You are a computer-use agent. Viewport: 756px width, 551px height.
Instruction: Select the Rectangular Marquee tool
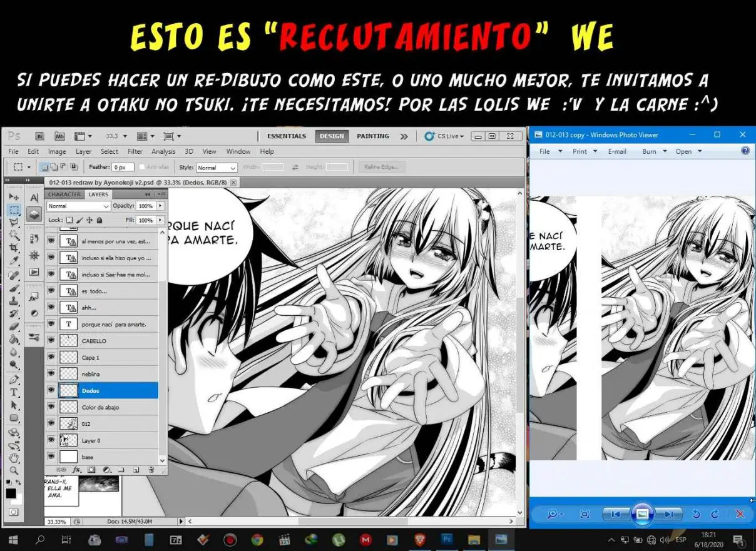coord(14,210)
